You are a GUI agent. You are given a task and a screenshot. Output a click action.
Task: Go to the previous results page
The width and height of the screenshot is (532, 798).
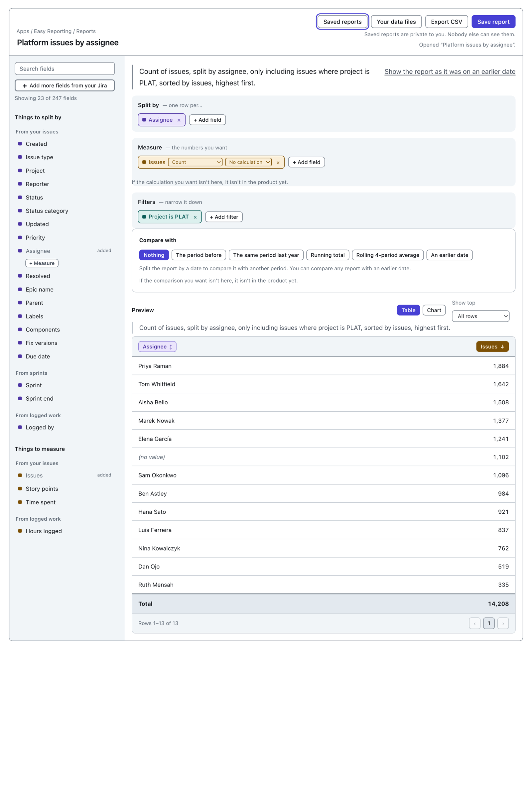click(474, 623)
